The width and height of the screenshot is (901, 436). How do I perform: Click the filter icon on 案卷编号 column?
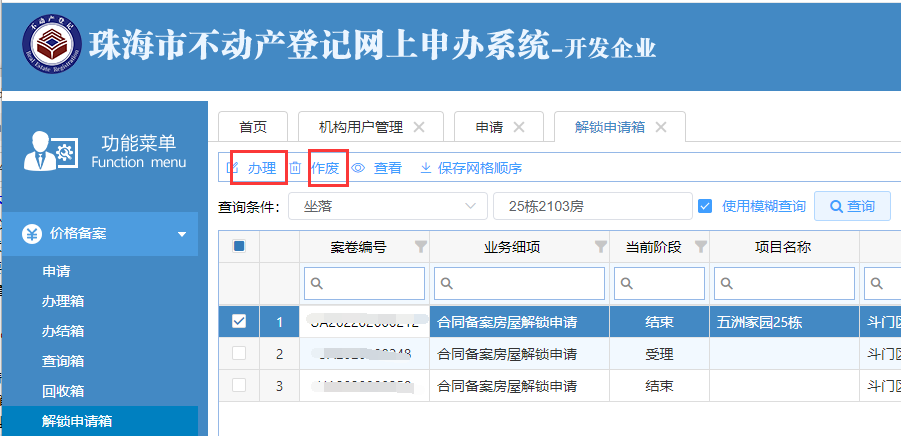tap(420, 246)
